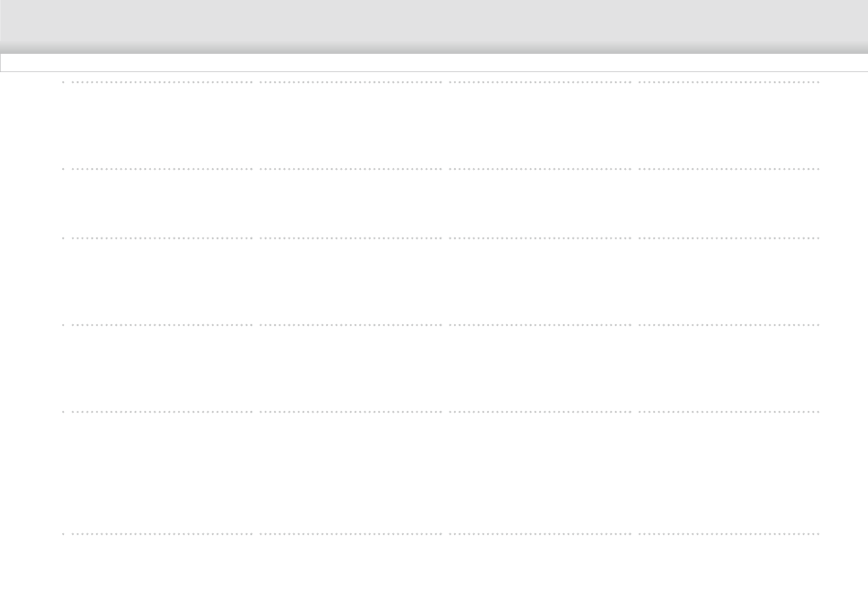
Task: Select the empty second-row, fourth-column table cell
Action: 729,204
